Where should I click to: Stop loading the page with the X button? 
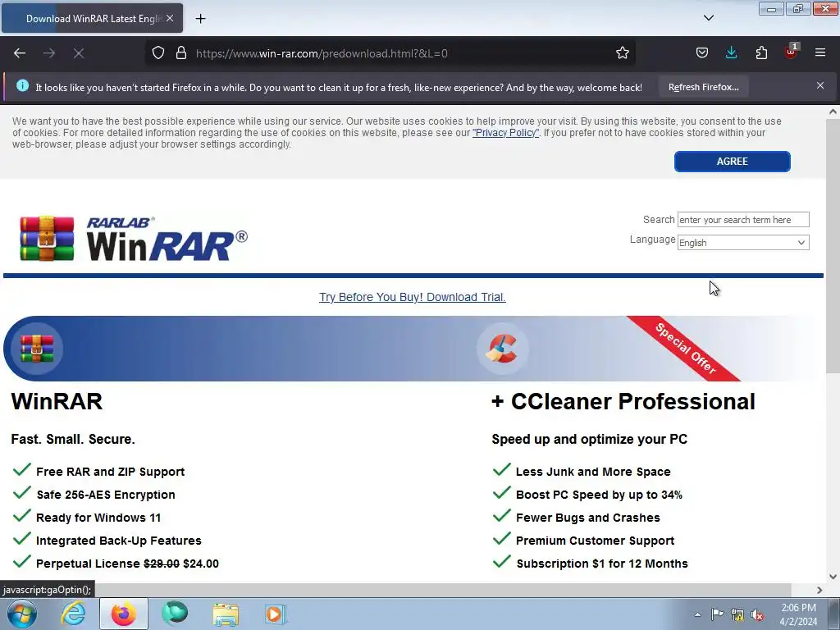79,53
